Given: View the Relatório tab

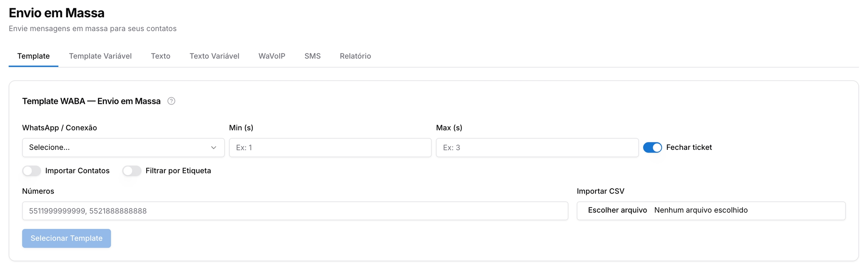Looking at the screenshot, I should (x=355, y=56).
